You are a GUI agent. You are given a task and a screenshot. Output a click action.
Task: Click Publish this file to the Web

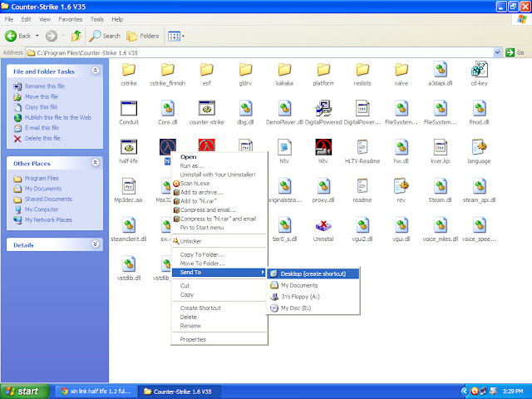tap(58, 117)
